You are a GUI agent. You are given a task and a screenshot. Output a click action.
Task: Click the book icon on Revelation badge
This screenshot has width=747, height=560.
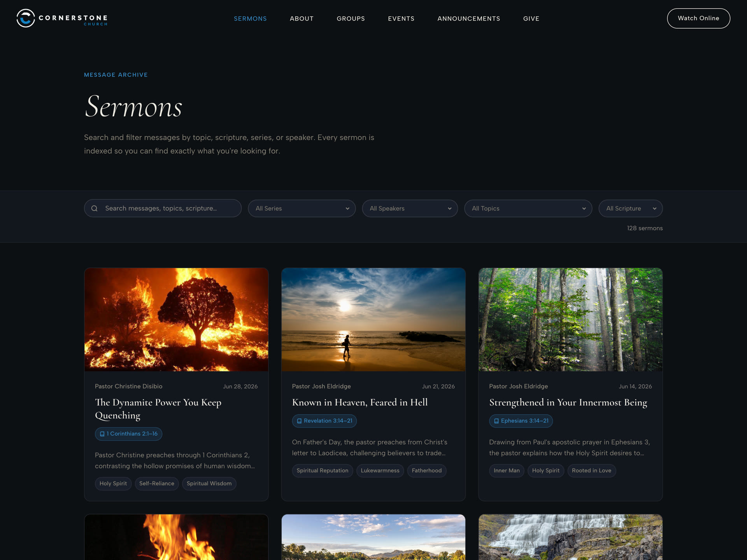tap(299, 421)
